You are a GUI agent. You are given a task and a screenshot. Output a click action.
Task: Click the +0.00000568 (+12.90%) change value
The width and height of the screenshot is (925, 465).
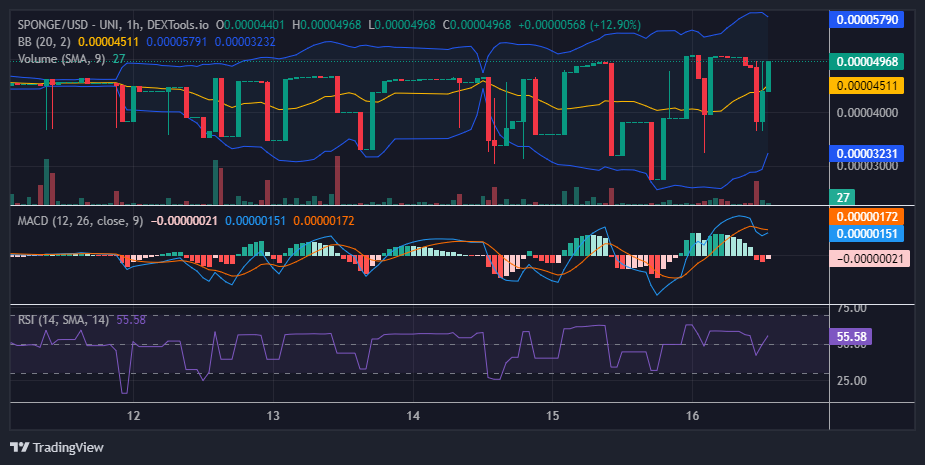pos(579,25)
